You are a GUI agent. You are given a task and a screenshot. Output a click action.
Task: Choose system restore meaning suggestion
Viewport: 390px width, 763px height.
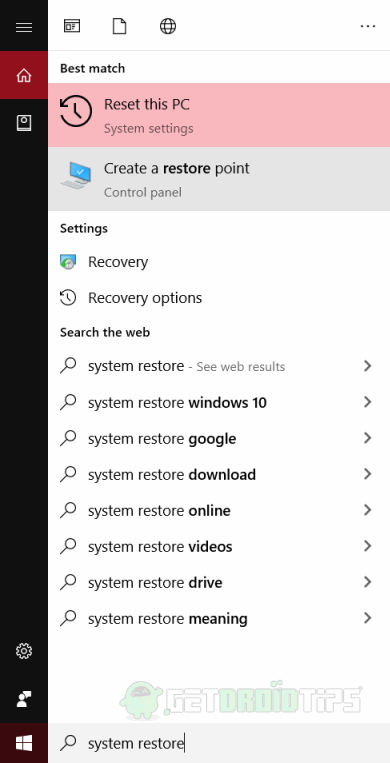click(219, 618)
